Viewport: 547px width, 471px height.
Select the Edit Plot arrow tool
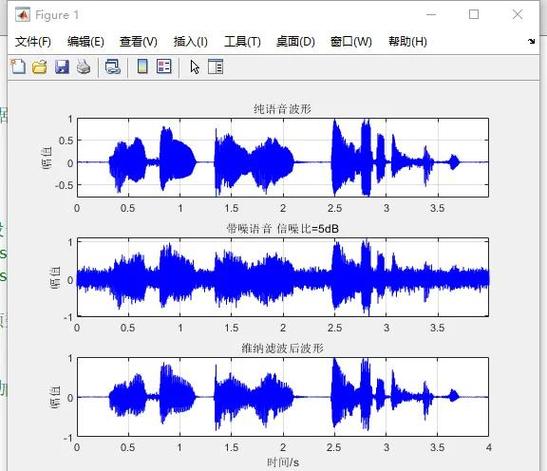[195, 67]
